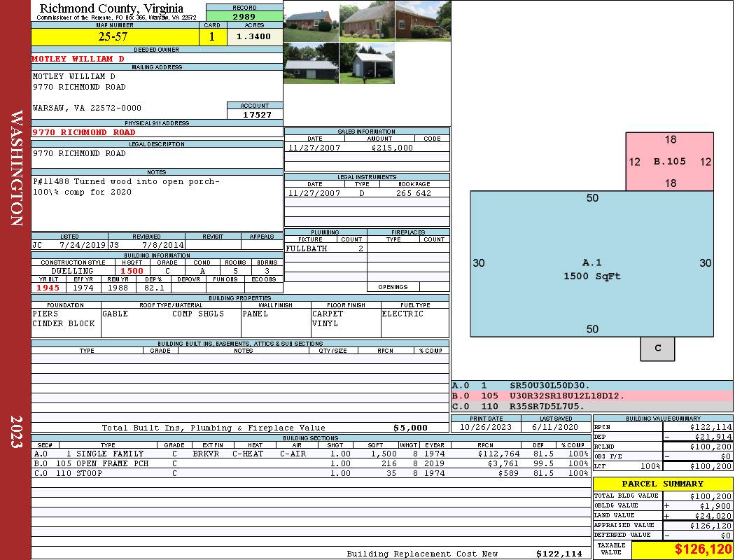Click the PARCEL SUMMARY heading

pos(662,484)
